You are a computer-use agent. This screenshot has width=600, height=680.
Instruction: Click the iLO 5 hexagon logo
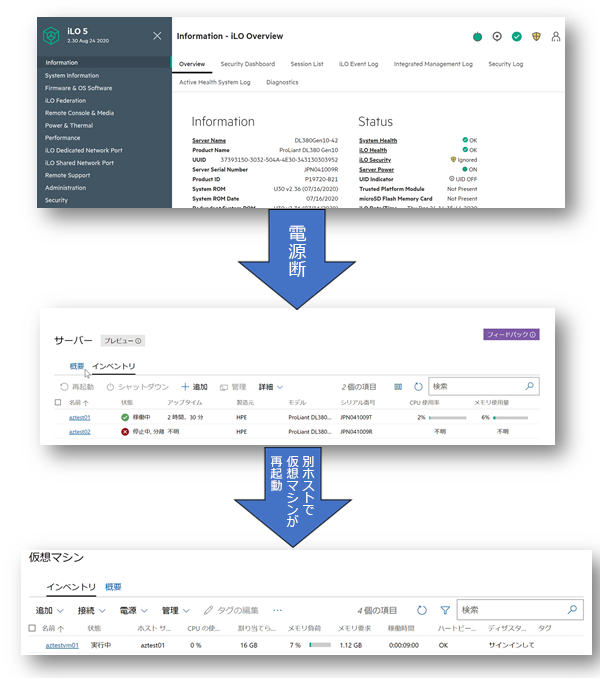click(51, 36)
